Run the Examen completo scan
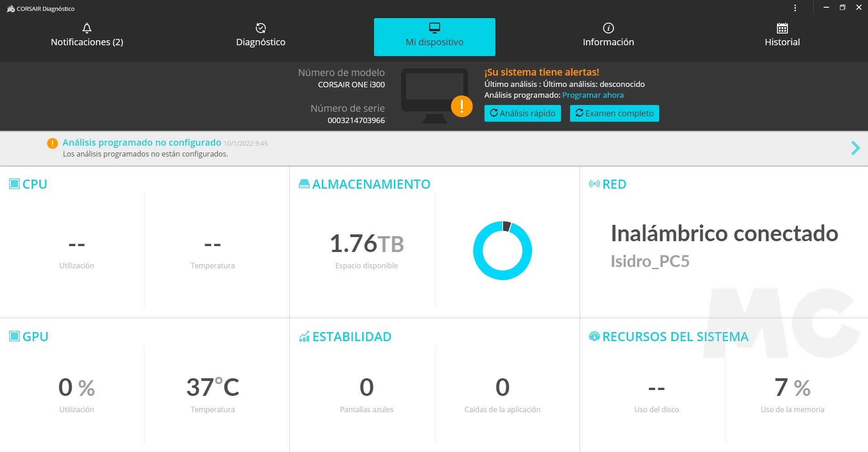Viewport: 868px width, 452px height. coord(614,113)
